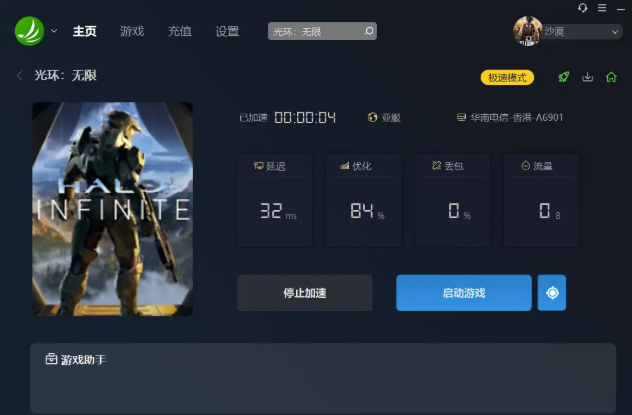Open the customer service headset icon

tap(583, 8)
